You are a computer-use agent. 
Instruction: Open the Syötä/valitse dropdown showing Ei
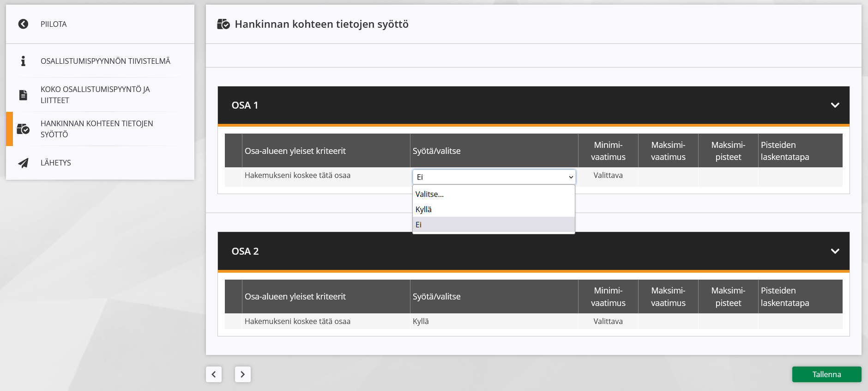[x=494, y=177]
